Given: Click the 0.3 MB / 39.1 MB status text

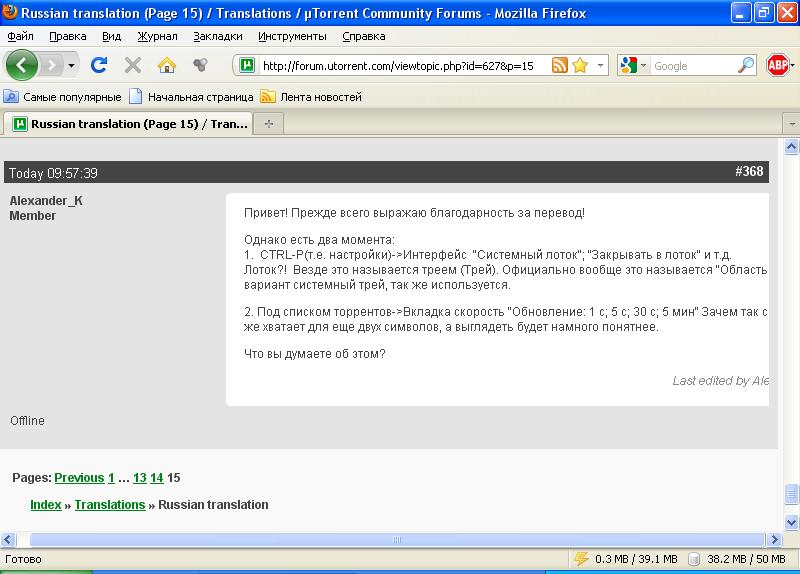Looking at the screenshot, I should [x=636, y=559].
